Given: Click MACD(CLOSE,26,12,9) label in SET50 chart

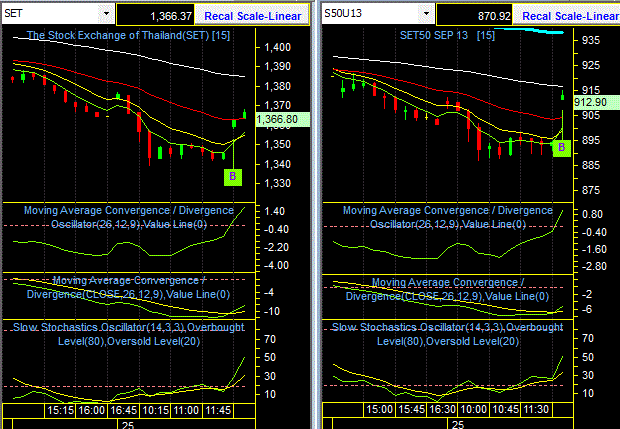Looking at the screenshot, I should (x=447, y=289).
